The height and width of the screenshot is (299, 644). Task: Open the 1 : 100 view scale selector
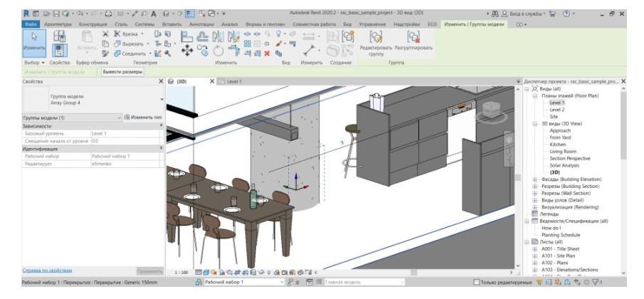point(181,272)
